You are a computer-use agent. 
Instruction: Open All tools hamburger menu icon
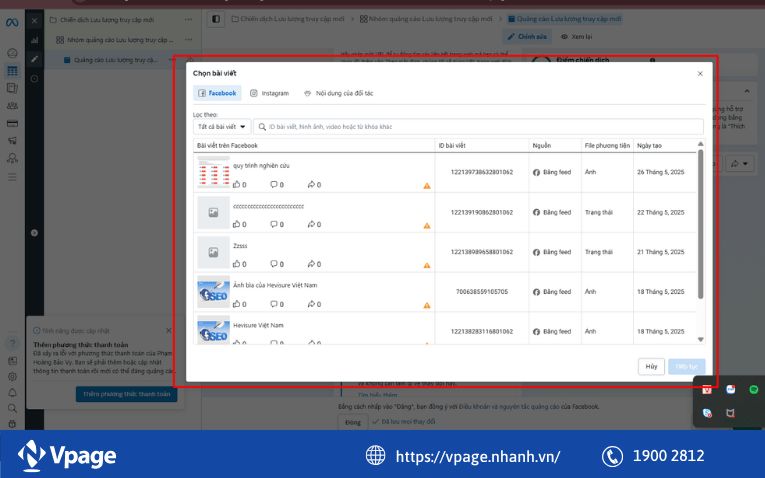pos(12,177)
